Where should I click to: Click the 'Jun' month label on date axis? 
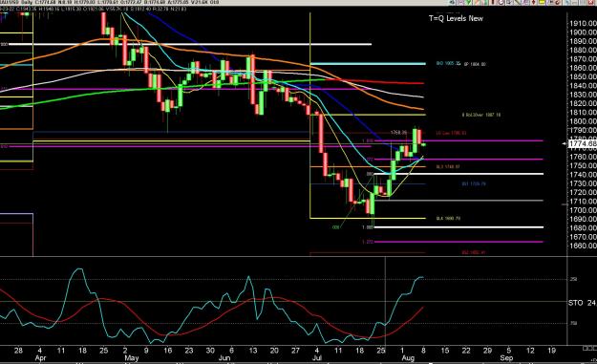coord(224,358)
